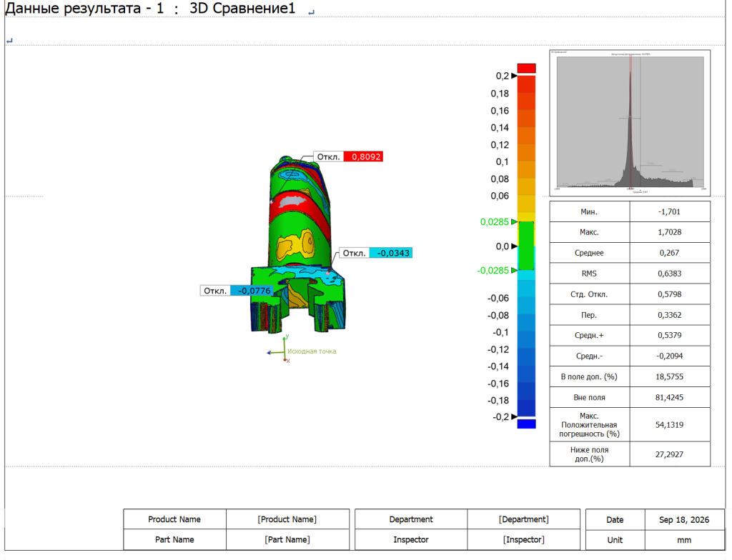The image size is (732, 560).
Task: Click the value 54,1319 in the statistics table
Action: pos(669,425)
